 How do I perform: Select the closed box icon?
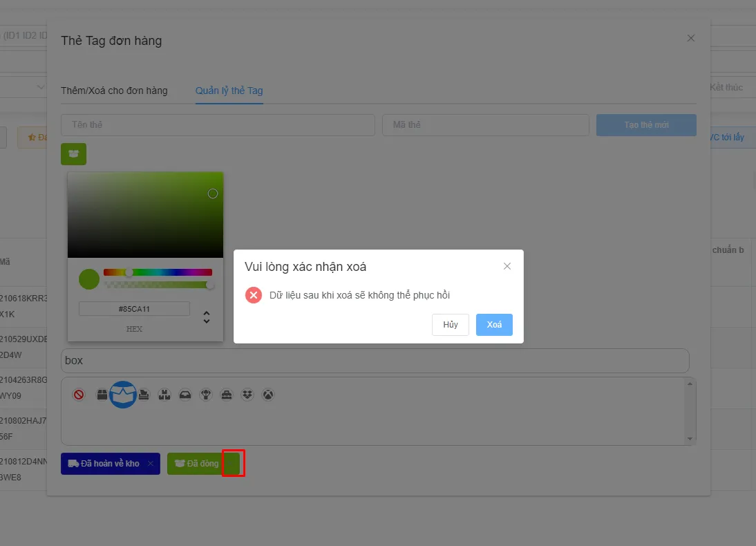click(x=102, y=395)
